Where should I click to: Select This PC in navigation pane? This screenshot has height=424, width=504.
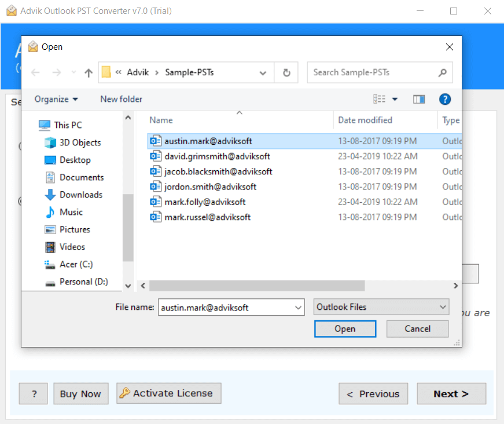pyautogui.click(x=60, y=125)
